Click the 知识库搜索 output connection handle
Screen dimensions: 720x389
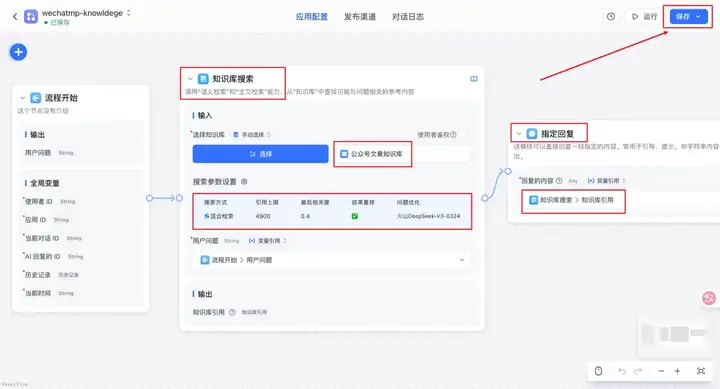click(x=485, y=198)
